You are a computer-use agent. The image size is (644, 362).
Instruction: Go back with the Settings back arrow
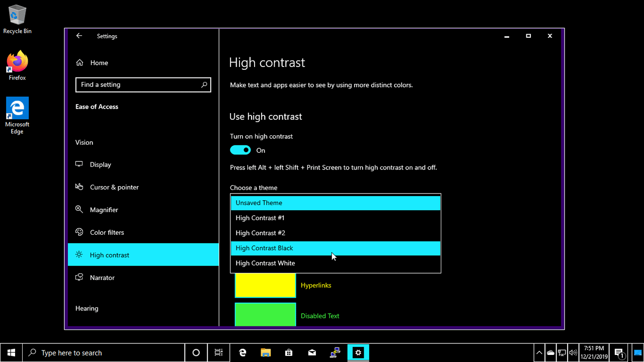79,36
